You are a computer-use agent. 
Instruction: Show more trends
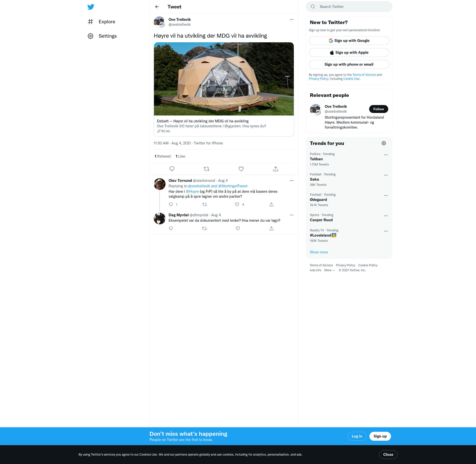tap(319, 252)
